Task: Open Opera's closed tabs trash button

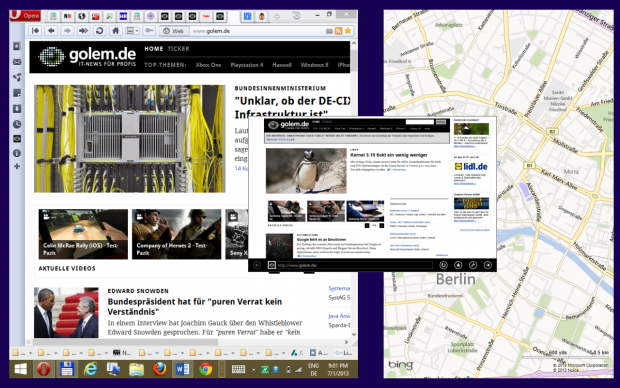Action: [x=296, y=16]
